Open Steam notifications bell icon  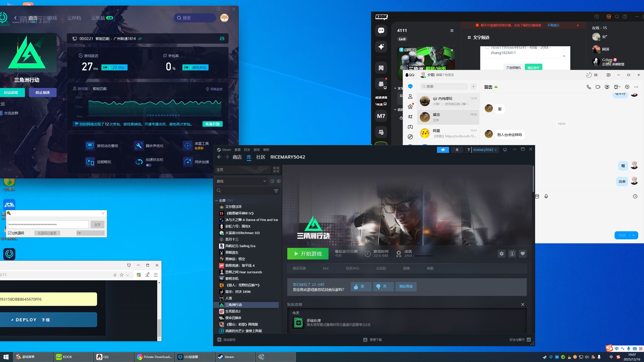457,150
